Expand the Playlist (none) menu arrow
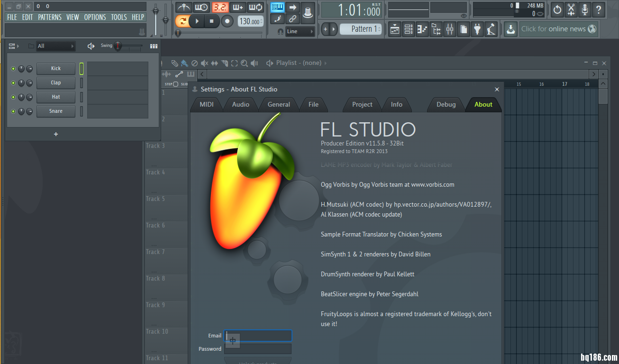The height and width of the screenshot is (364, 619). coord(325,63)
